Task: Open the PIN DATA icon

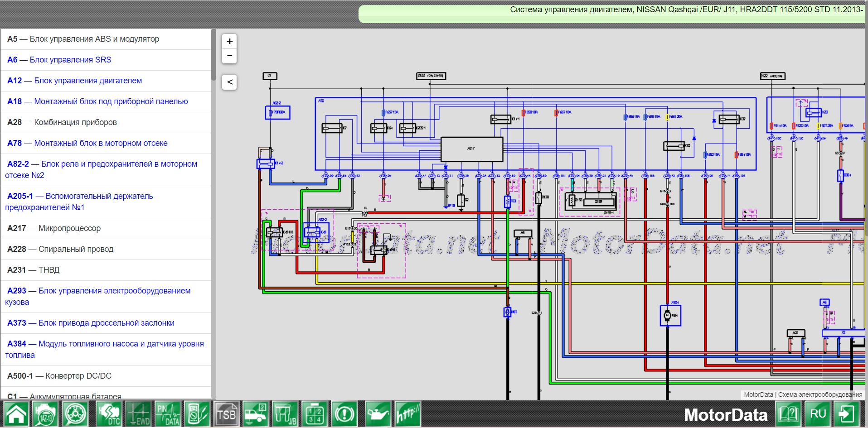Action: (168, 414)
